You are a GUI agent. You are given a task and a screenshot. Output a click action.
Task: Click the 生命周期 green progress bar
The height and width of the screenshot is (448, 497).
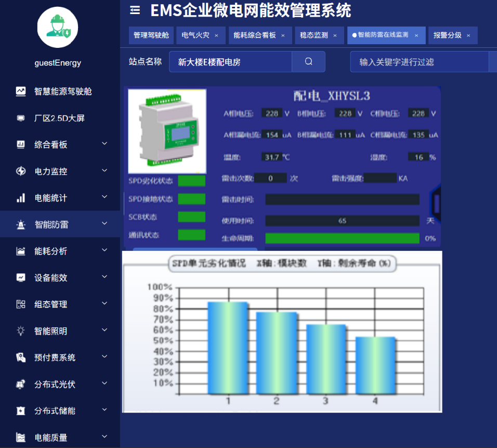pos(342,238)
